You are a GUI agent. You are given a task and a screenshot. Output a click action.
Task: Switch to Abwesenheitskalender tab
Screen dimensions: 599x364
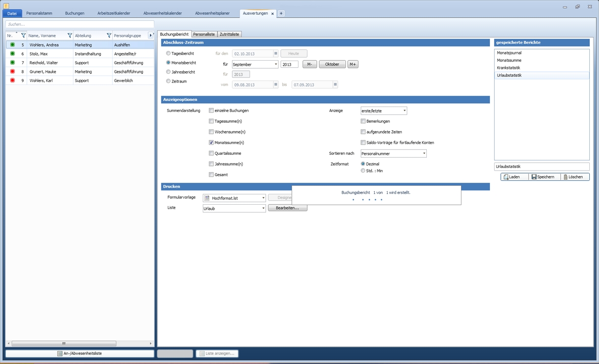(x=163, y=13)
